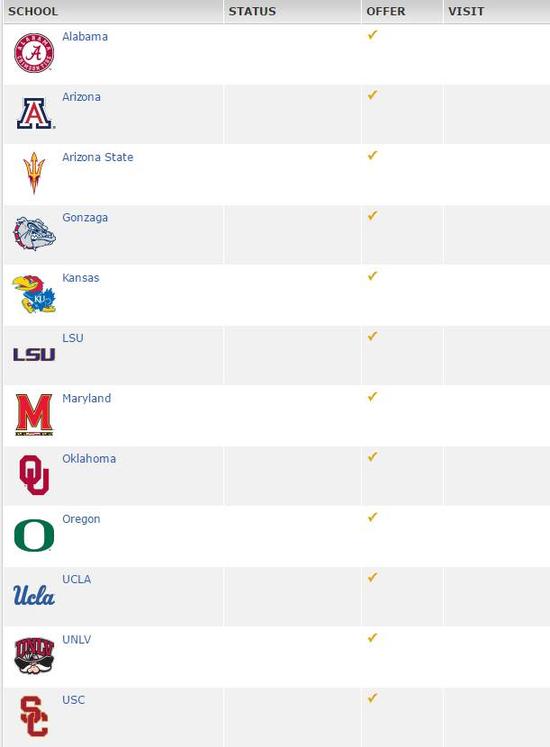
Task: Click the USC Trojans SC logo
Action: [34, 716]
